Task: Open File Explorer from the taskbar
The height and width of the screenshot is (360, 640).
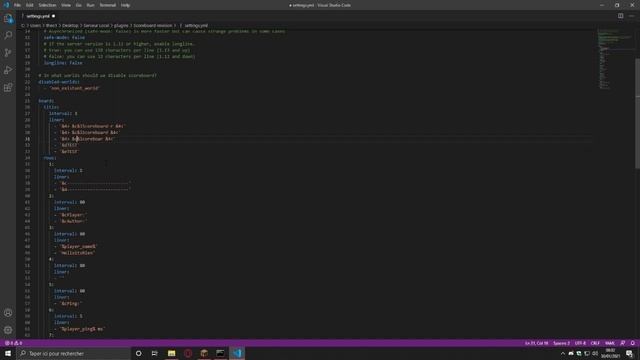Action: [171, 353]
